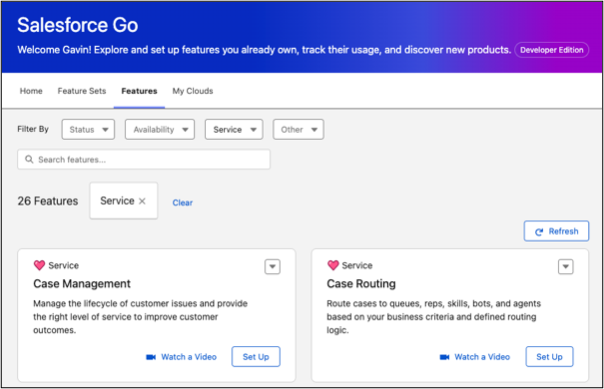The height and width of the screenshot is (389, 604).
Task: Click the refresh arrow icon in Refresh button
Action: tap(539, 231)
